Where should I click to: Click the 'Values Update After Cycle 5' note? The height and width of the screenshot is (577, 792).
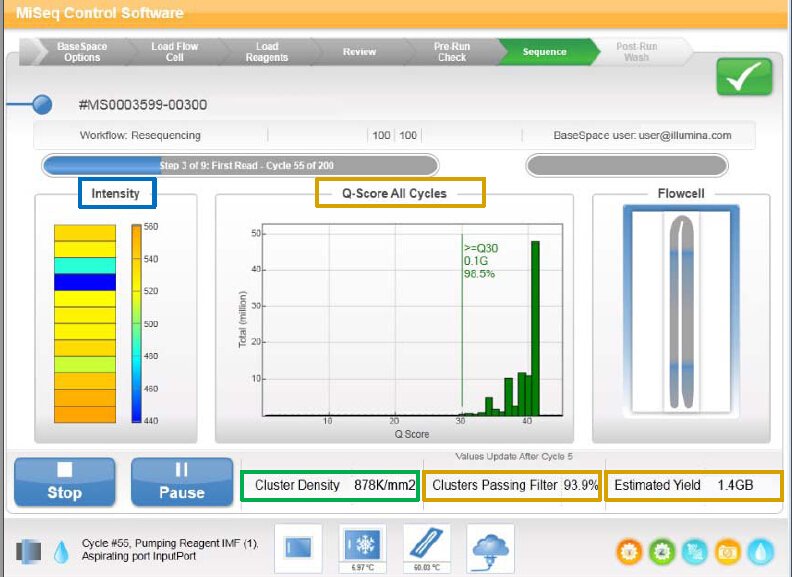coord(514,456)
